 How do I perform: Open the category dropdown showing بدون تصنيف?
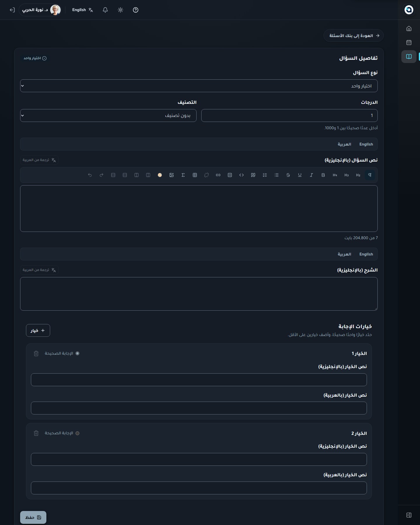pyautogui.click(x=108, y=116)
